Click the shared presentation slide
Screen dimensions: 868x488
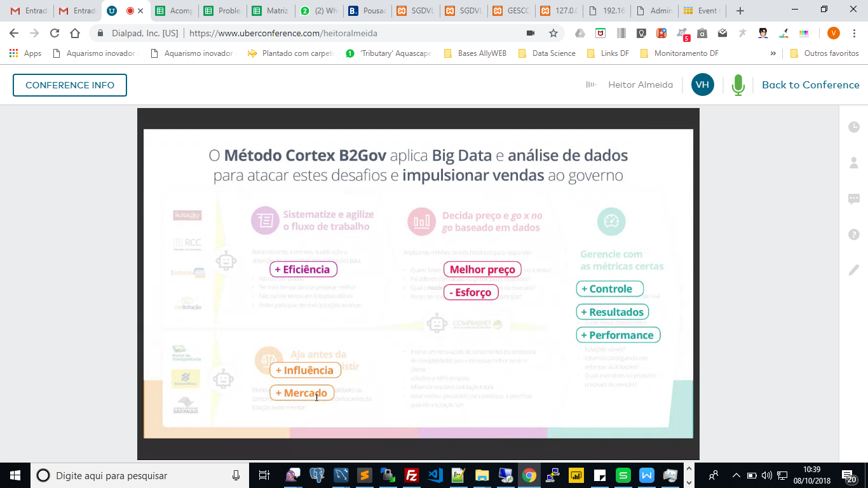pyautogui.click(x=418, y=283)
